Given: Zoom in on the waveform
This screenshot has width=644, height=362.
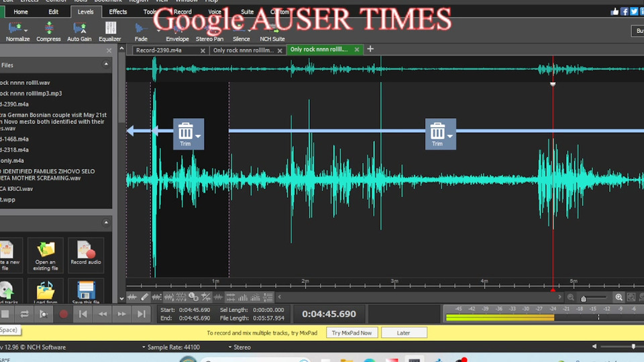Looking at the screenshot, I should click(x=619, y=298).
